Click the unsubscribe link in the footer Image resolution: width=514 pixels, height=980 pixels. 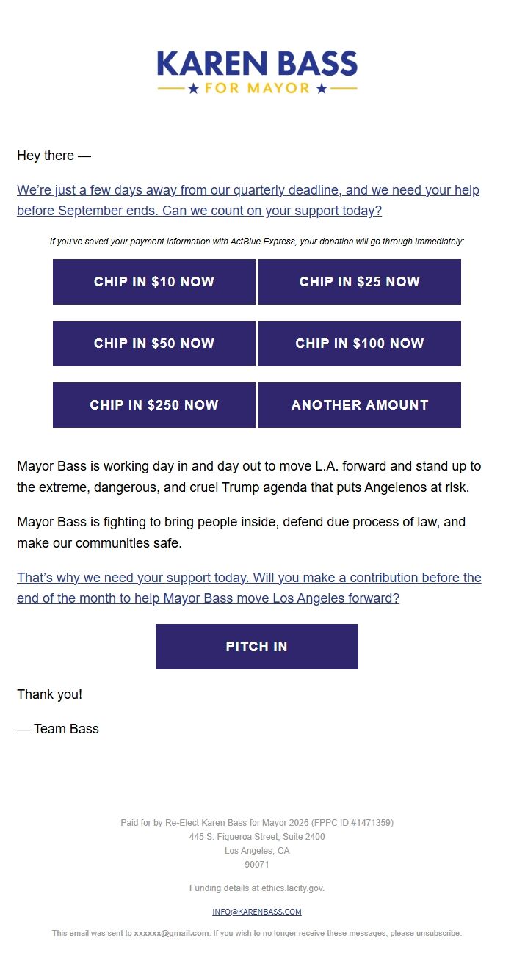438,934
